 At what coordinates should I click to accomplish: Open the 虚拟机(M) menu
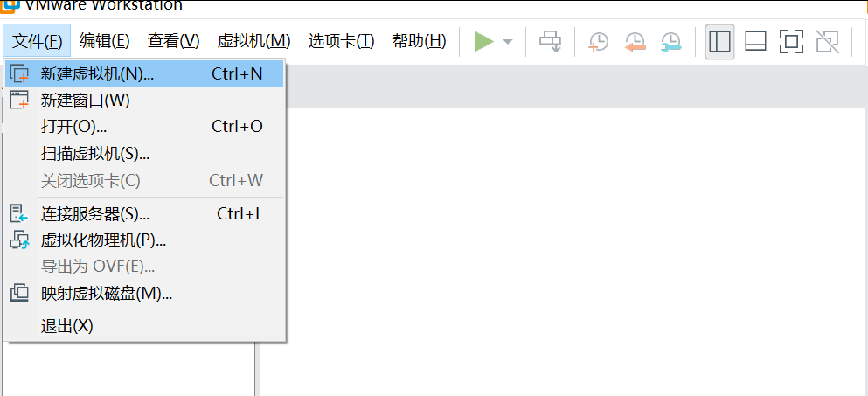(x=254, y=40)
